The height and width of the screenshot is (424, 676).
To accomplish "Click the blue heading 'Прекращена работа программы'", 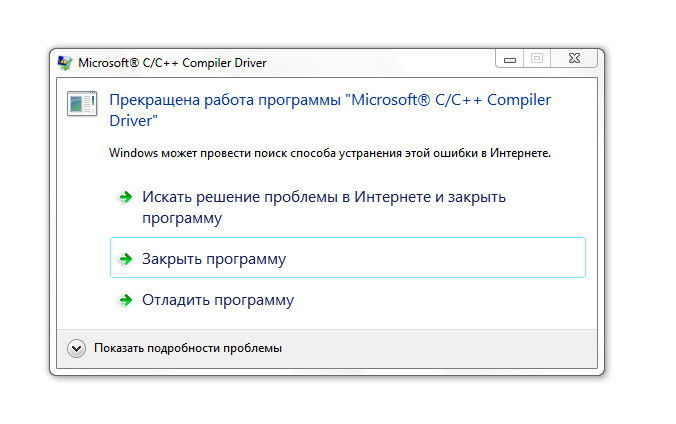I will [225, 100].
